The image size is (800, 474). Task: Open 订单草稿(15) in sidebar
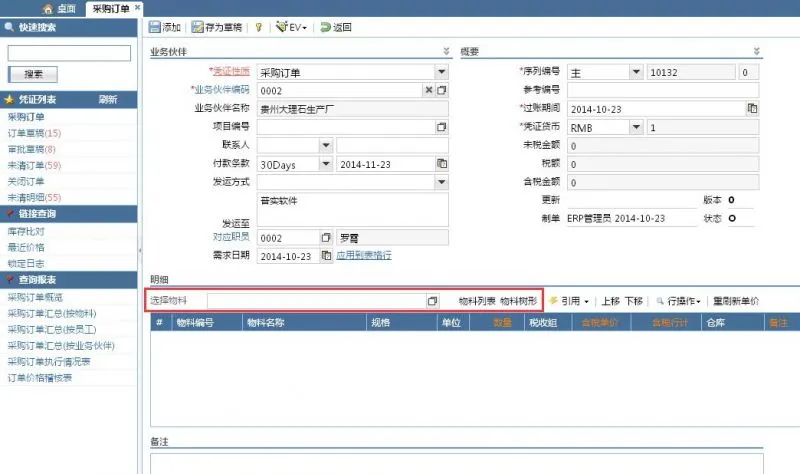pos(34,133)
